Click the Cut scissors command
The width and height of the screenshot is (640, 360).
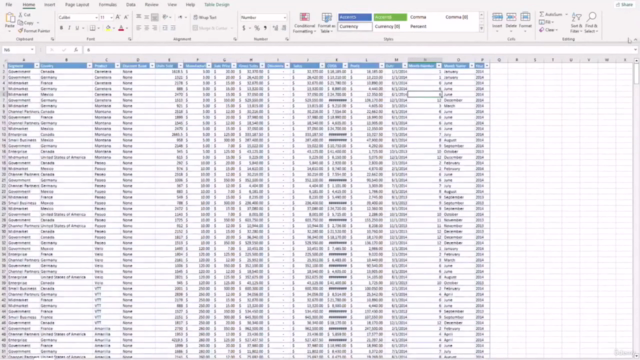(x=24, y=15)
